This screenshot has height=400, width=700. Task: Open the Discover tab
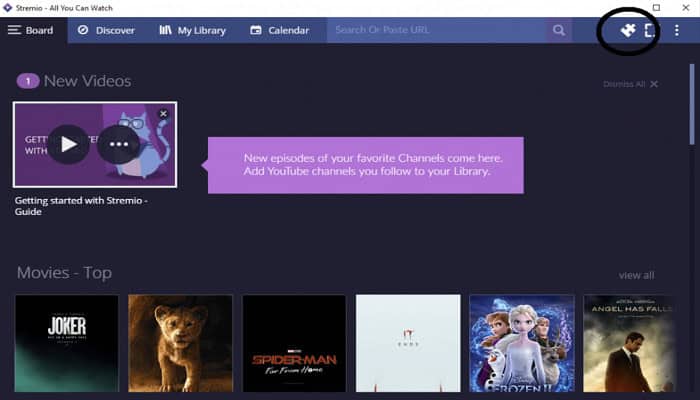coord(106,30)
